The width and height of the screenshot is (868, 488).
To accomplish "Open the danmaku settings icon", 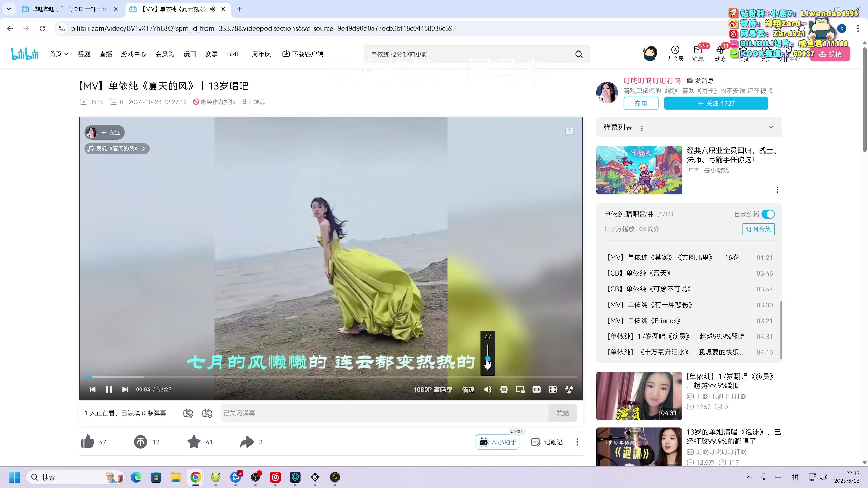I will pyautogui.click(x=207, y=413).
